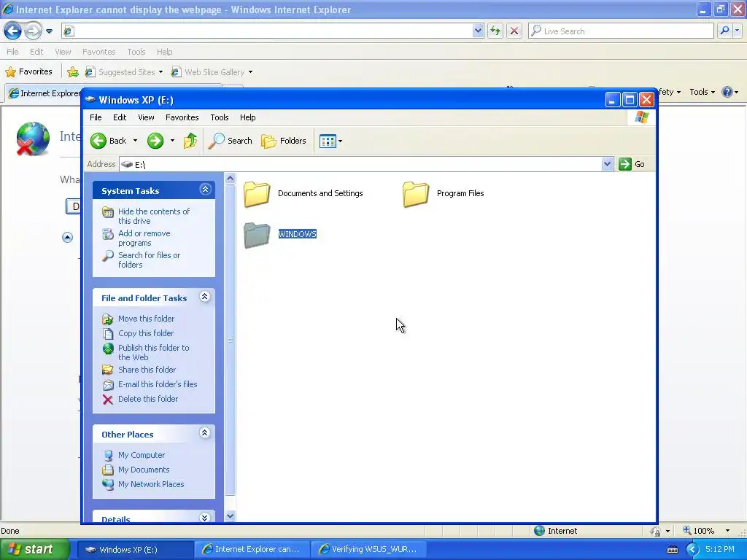Open the Favorites star button in IE
The width and height of the screenshot is (747, 560).
[x=28, y=72]
